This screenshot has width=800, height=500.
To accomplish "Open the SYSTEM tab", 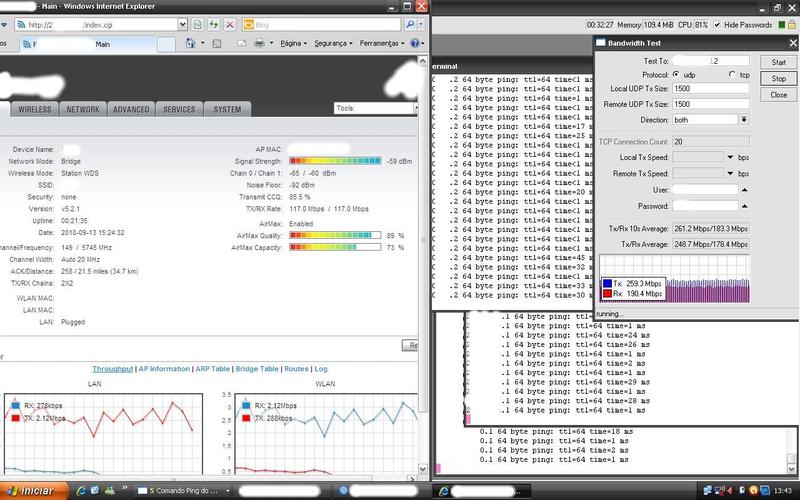I will 226,109.
